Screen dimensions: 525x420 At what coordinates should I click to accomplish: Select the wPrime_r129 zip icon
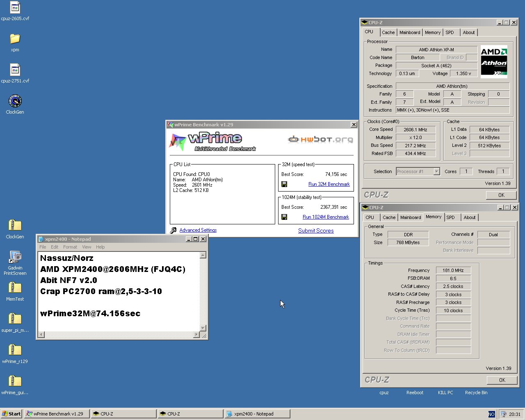pos(15,350)
